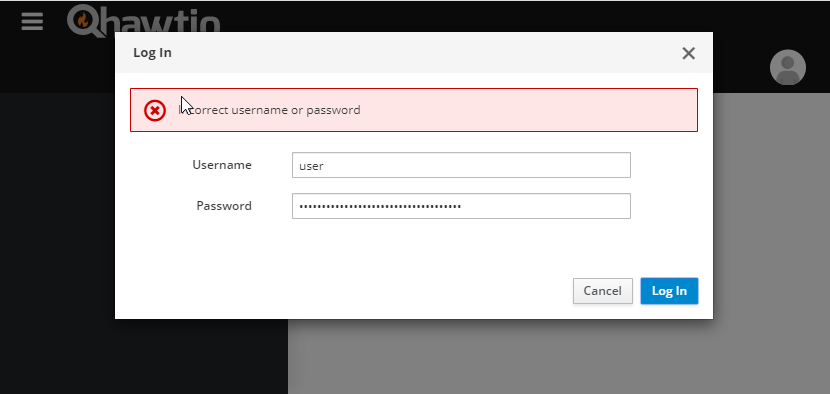Select the 'Incorrect username or password' message
The width and height of the screenshot is (830, 394).
269,110
